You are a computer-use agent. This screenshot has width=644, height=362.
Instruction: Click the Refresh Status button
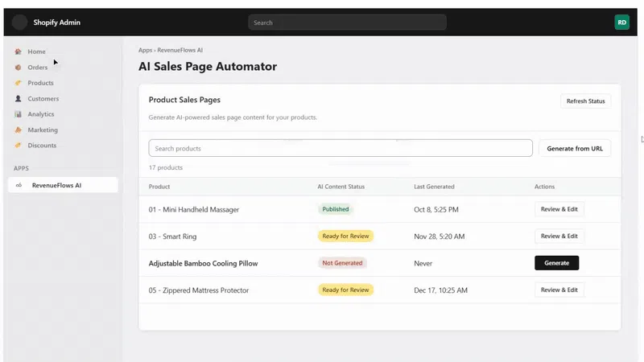[x=585, y=101]
